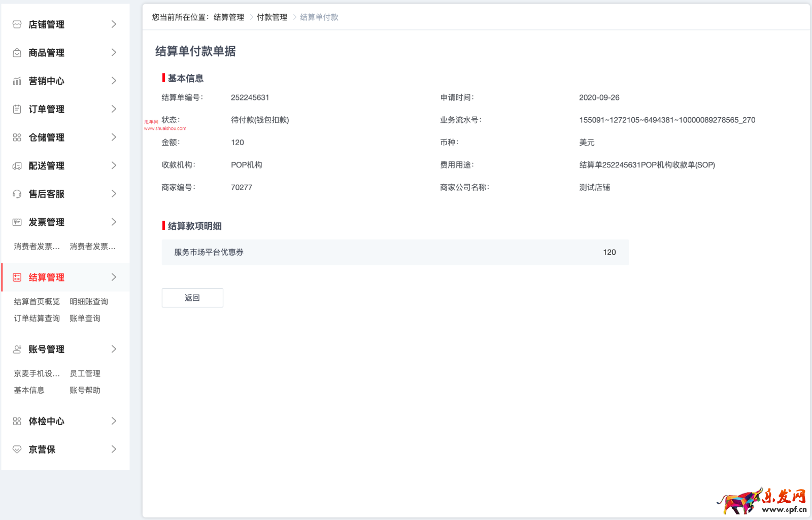Click the headset icon beside 售后客服
This screenshot has height=520, width=812.
click(x=17, y=194)
